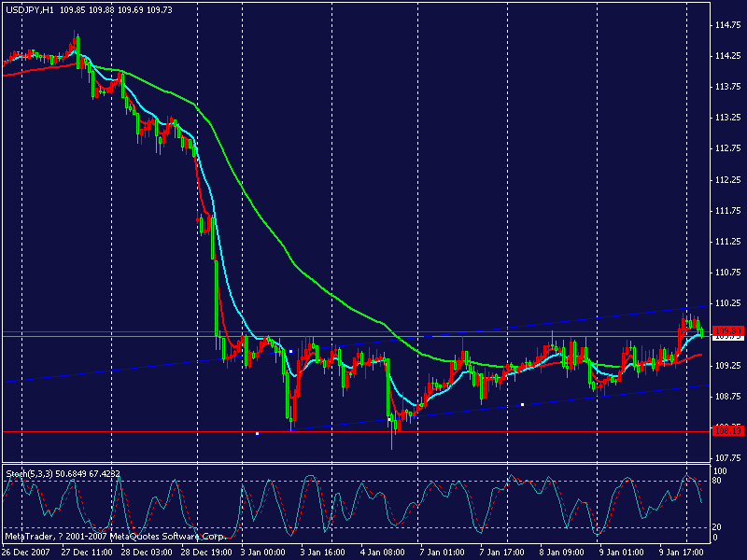The width and height of the screenshot is (747, 560).
Task: Select lower trendline anchor on 108.19 line
Action: pyautogui.click(x=258, y=434)
